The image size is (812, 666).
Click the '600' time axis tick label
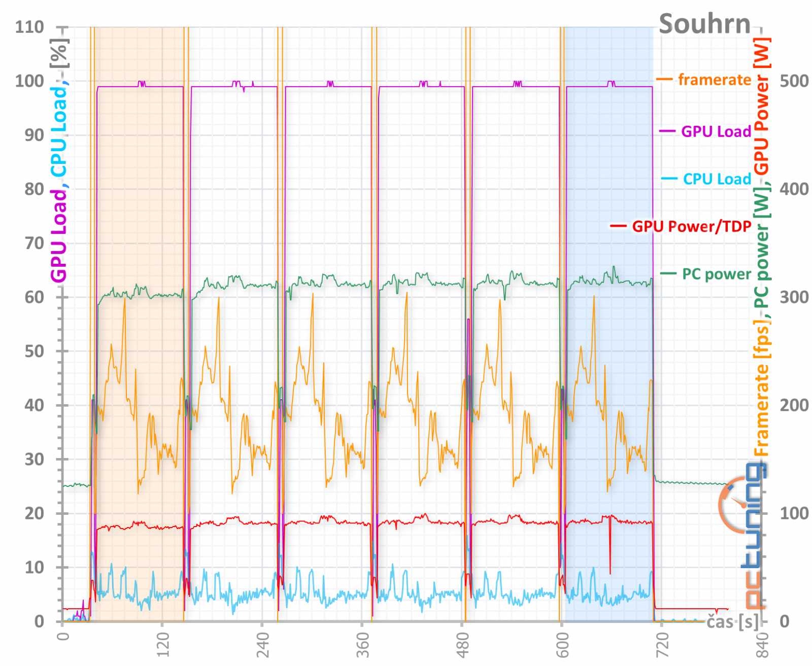point(562,644)
